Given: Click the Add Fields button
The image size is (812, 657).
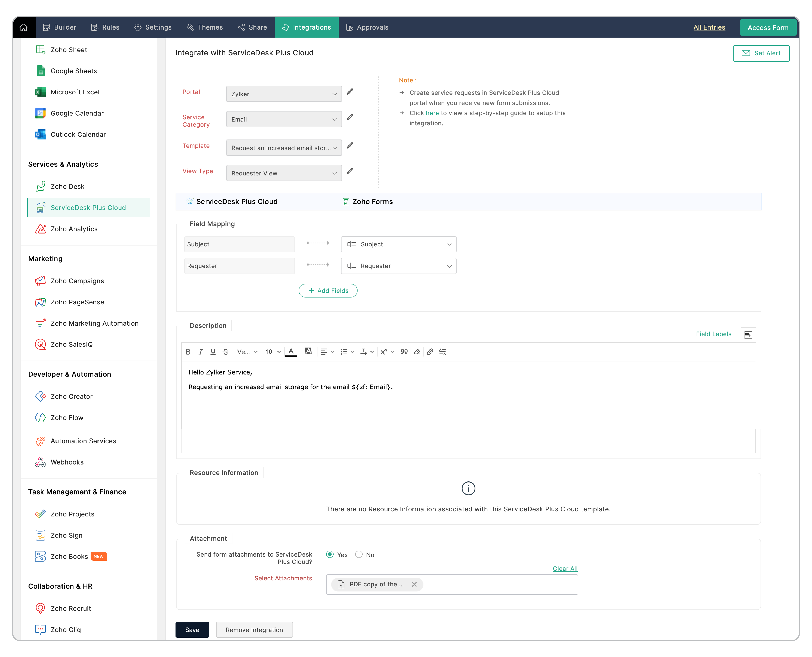Looking at the screenshot, I should point(328,291).
